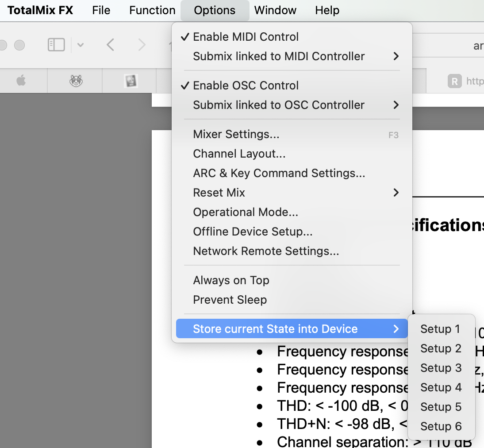This screenshot has height=448, width=484.
Task: Choose Operational Mode option
Action: (x=292, y=212)
